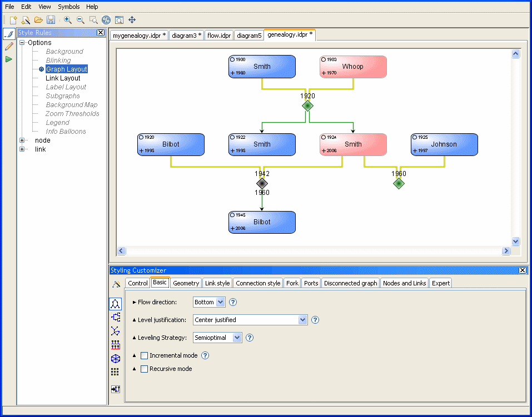Select the tree layout icon in sidebar
The image size is (532, 417).
(116, 317)
